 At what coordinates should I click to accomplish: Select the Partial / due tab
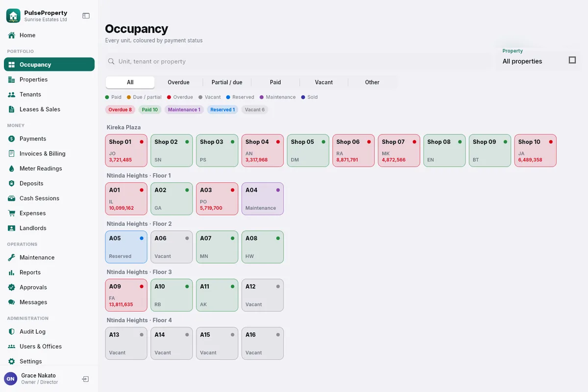click(x=227, y=82)
